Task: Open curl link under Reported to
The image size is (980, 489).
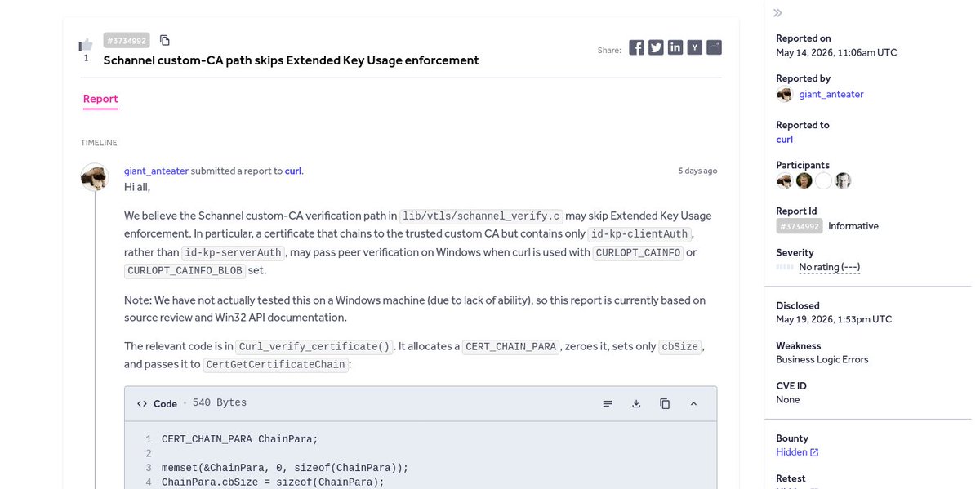Action: coord(784,140)
